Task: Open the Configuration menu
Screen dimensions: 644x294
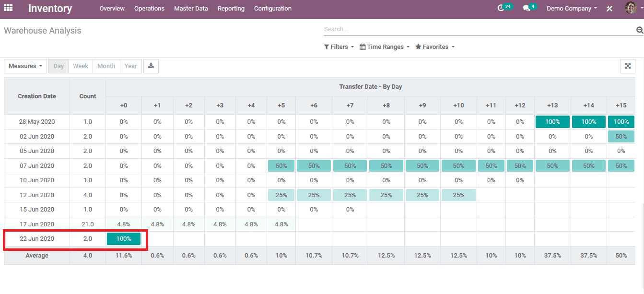Action: point(273,9)
